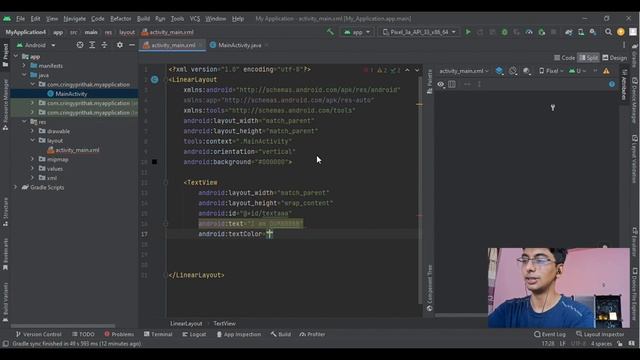Screen dimensions: 640x360
Task: Open project panel settings gear
Action: (x=120, y=45)
